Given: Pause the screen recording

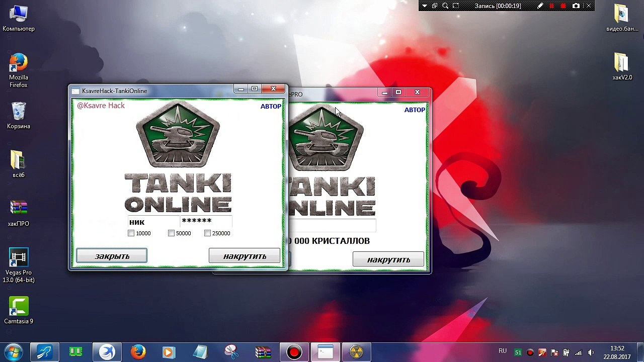Looking at the screenshot, I should click(552, 6).
